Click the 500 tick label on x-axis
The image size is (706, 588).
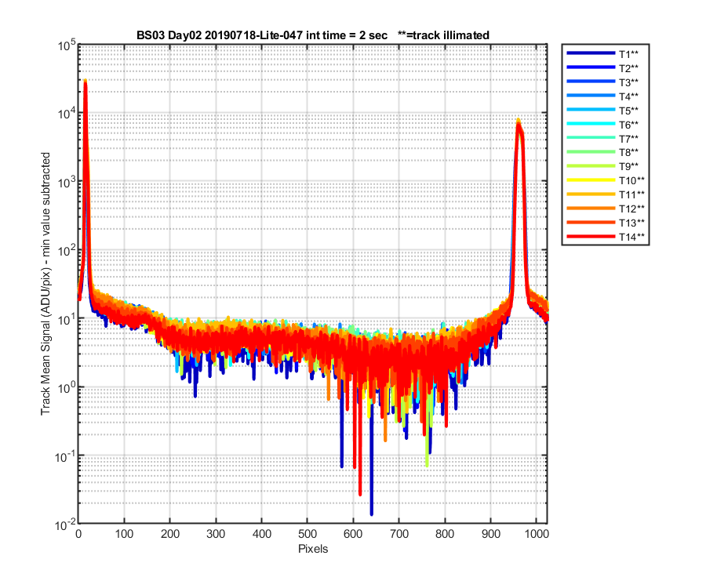pyautogui.click(x=307, y=534)
